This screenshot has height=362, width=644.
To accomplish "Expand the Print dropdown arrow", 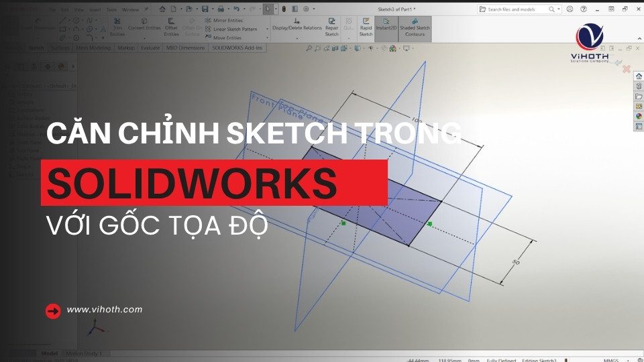I will click(228, 9).
